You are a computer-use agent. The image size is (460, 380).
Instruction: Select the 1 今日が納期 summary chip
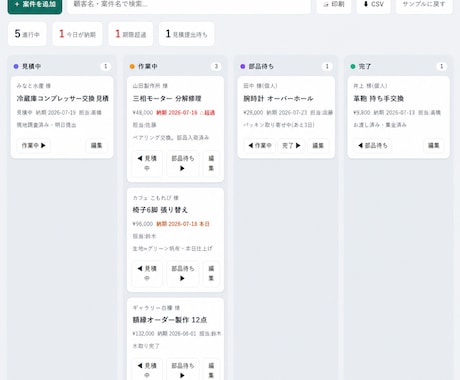(77, 34)
